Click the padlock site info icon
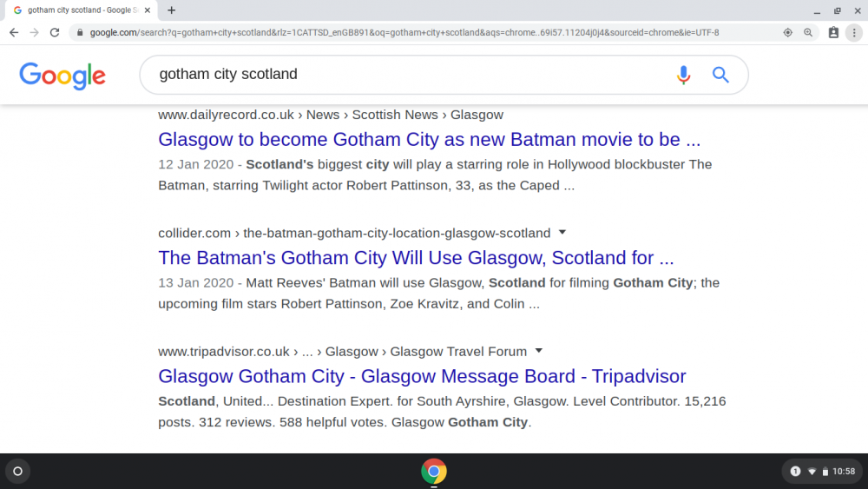 click(x=80, y=33)
